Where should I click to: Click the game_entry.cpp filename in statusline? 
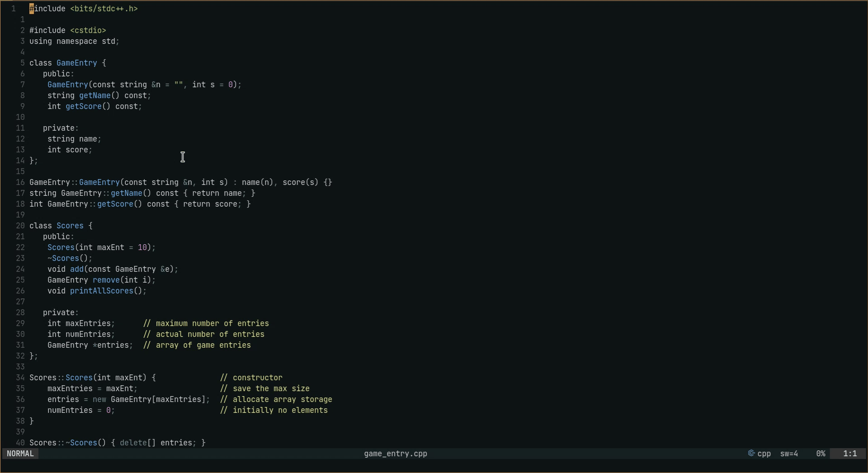coord(395,454)
